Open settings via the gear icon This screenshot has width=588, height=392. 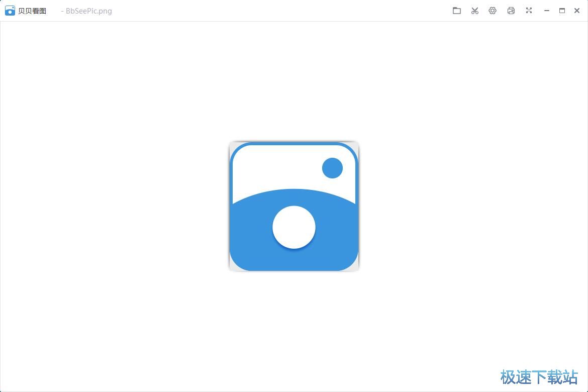[x=493, y=11]
